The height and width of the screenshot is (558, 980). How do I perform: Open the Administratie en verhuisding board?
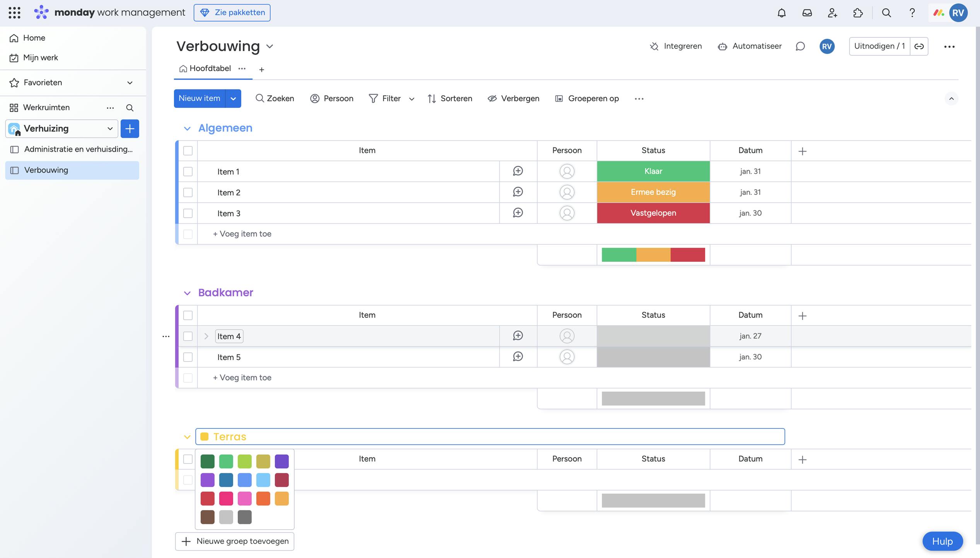[x=78, y=149]
